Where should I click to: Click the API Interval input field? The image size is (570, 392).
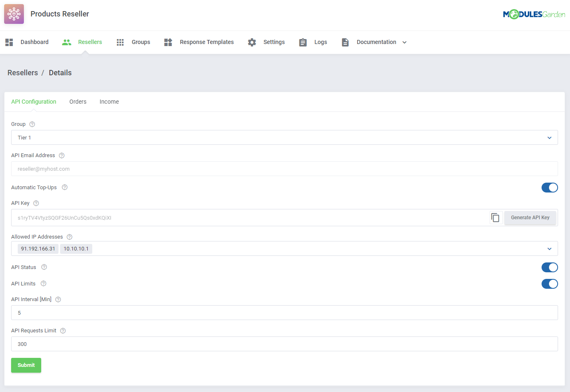(284, 313)
